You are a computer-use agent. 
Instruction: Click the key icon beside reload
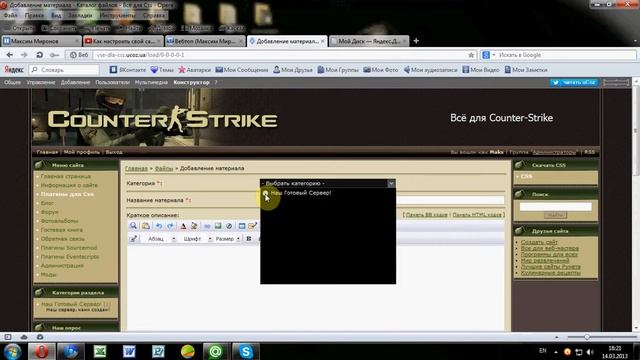tap(54, 55)
